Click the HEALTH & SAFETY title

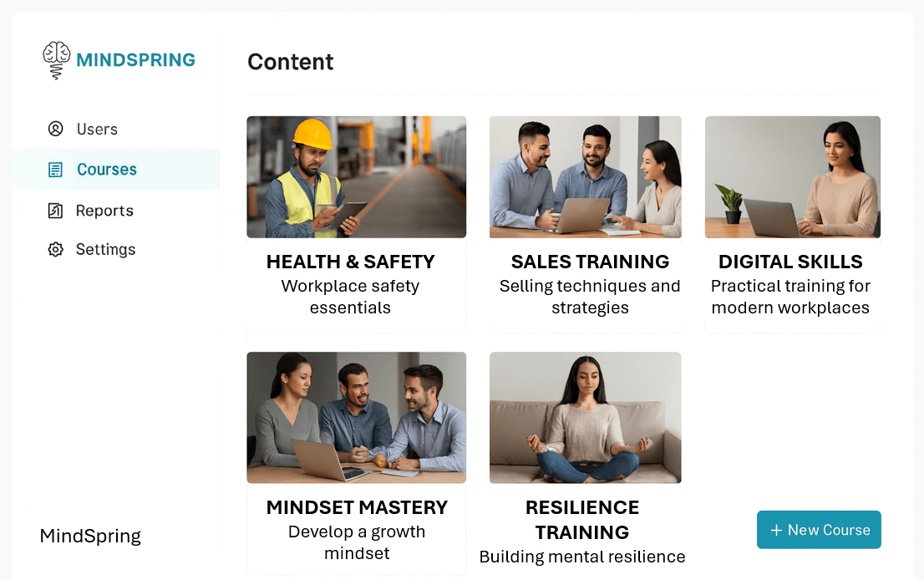[351, 262]
